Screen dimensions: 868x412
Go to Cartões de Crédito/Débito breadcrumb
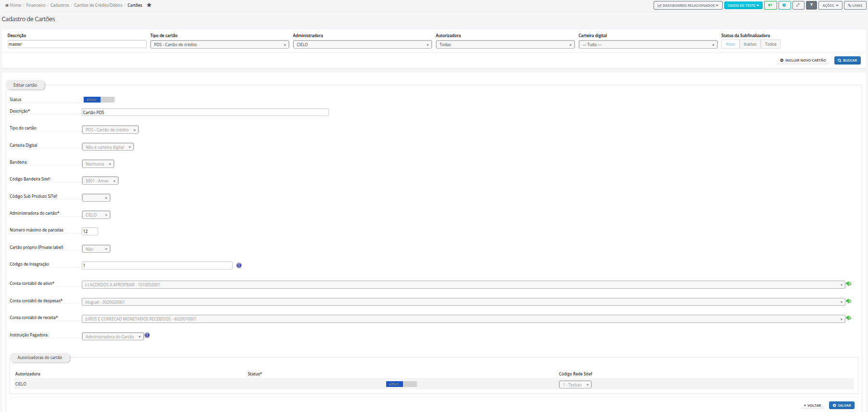(98, 5)
